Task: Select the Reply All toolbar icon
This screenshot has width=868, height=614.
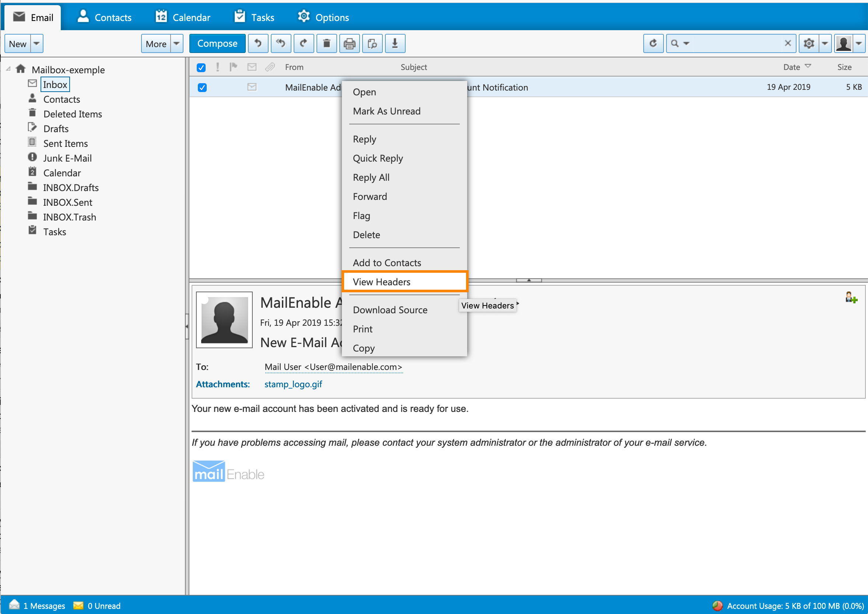Action: click(281, 43)
